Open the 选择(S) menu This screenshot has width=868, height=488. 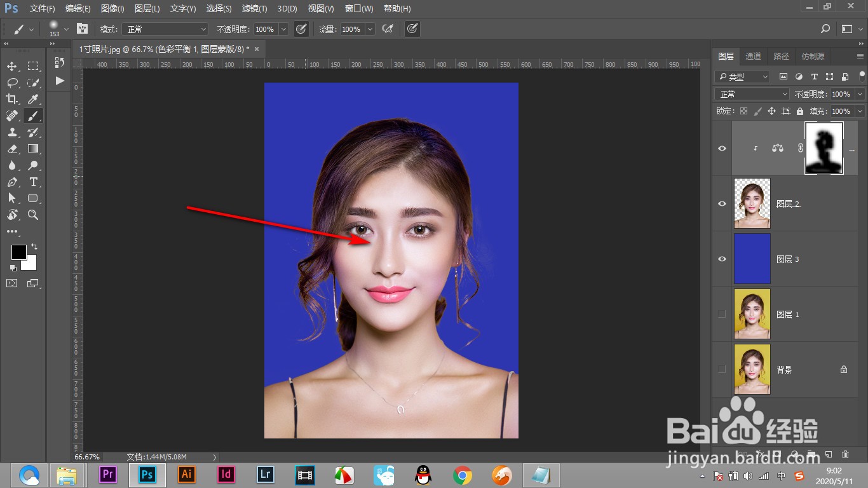219,8
